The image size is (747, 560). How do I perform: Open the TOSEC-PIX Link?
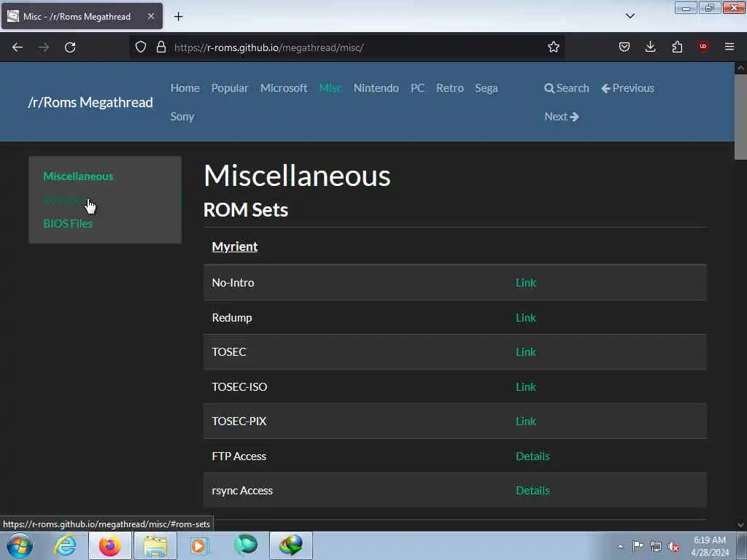526,421
